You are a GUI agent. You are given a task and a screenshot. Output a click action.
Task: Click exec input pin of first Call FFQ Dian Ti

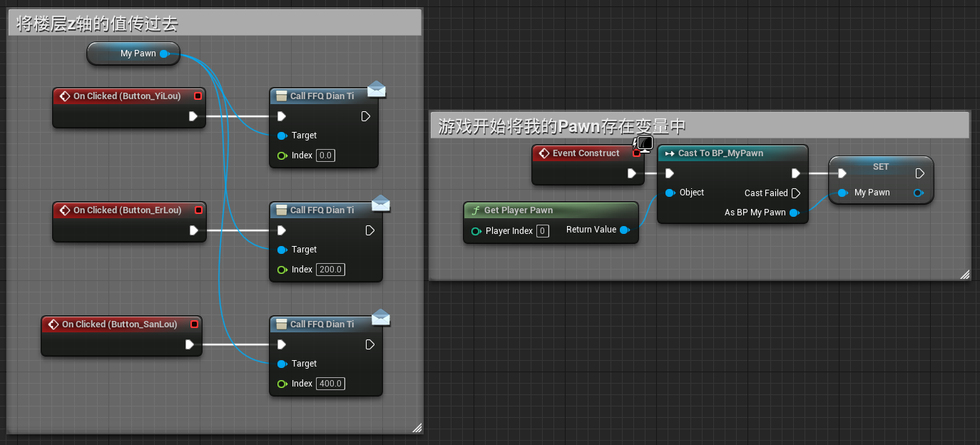(x=282, y=116)
